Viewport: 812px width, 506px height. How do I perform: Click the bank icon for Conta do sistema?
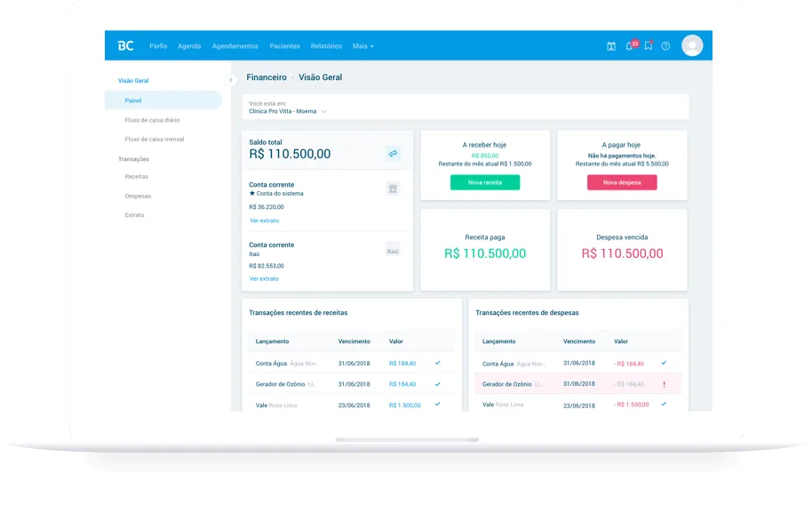click(x=393, y=189)
